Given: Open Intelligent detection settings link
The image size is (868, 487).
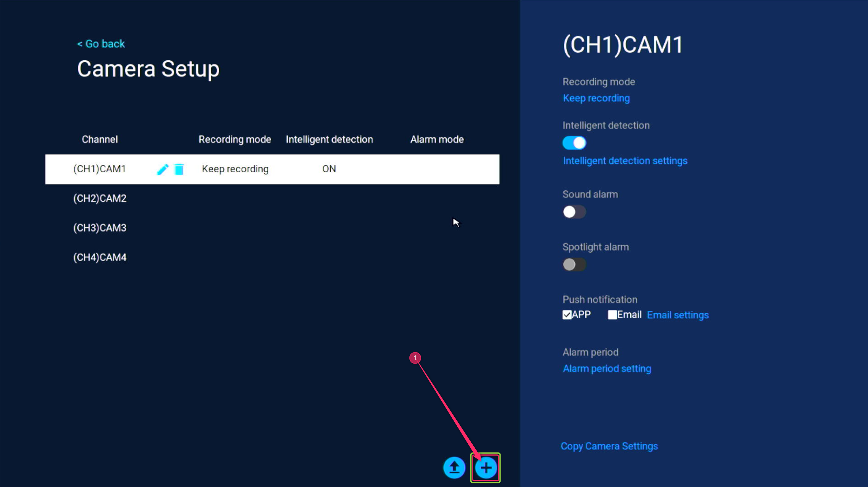Looking at the screenshot, I should coord(625,161).
